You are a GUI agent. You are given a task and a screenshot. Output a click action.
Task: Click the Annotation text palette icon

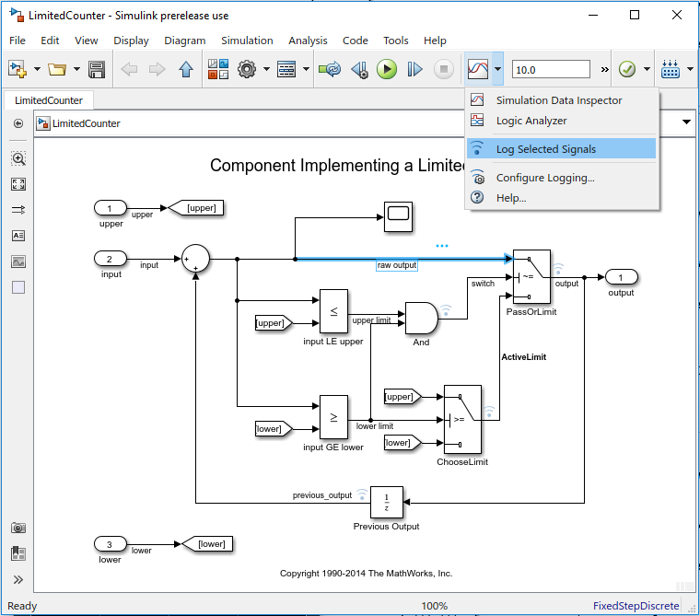[x=18, y=235]
